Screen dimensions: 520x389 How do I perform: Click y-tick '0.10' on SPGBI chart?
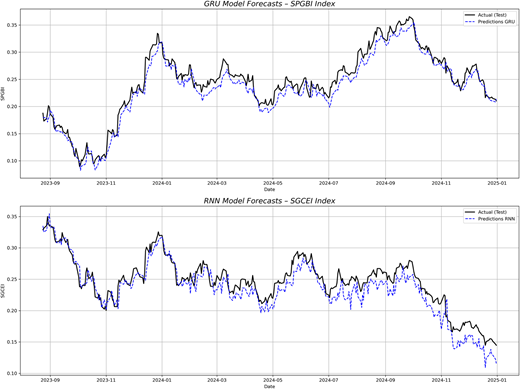(x=12, y=161)
